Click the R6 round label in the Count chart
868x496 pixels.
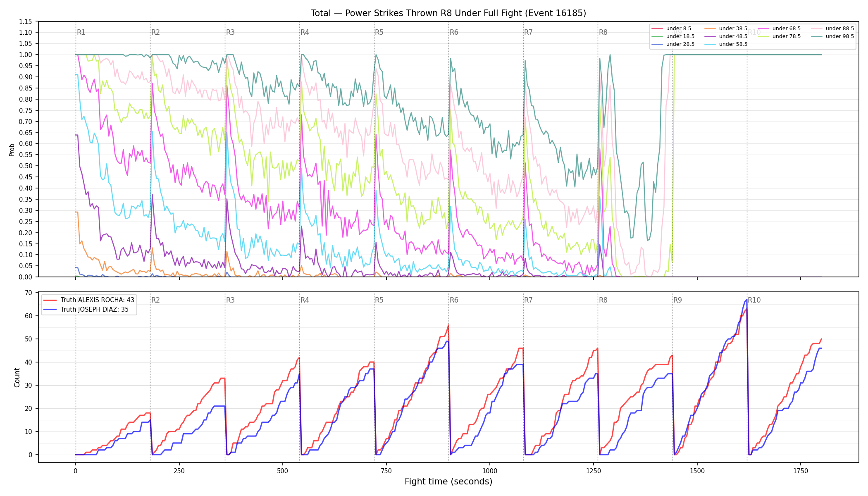[x=454, y=300]
